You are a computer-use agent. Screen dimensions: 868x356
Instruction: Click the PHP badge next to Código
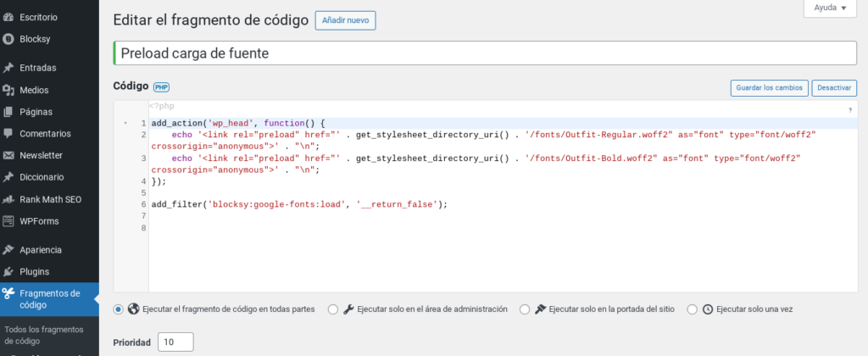161,87
